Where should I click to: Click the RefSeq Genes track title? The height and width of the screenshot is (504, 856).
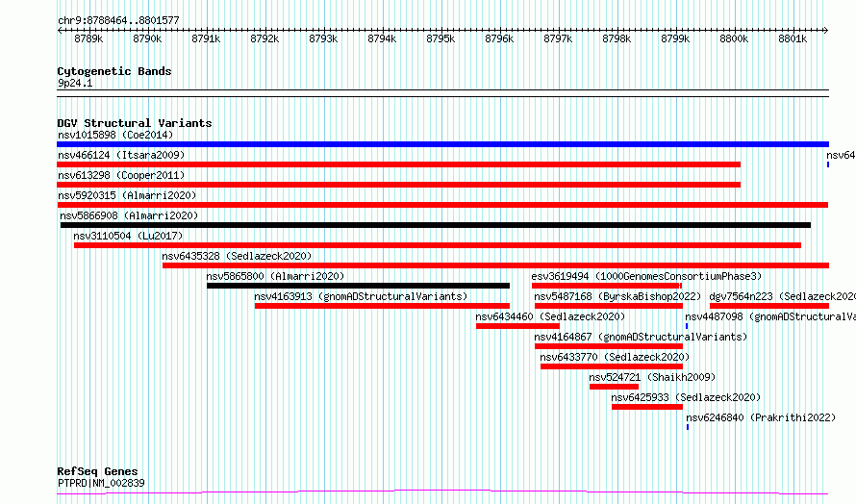coord(97,471)
